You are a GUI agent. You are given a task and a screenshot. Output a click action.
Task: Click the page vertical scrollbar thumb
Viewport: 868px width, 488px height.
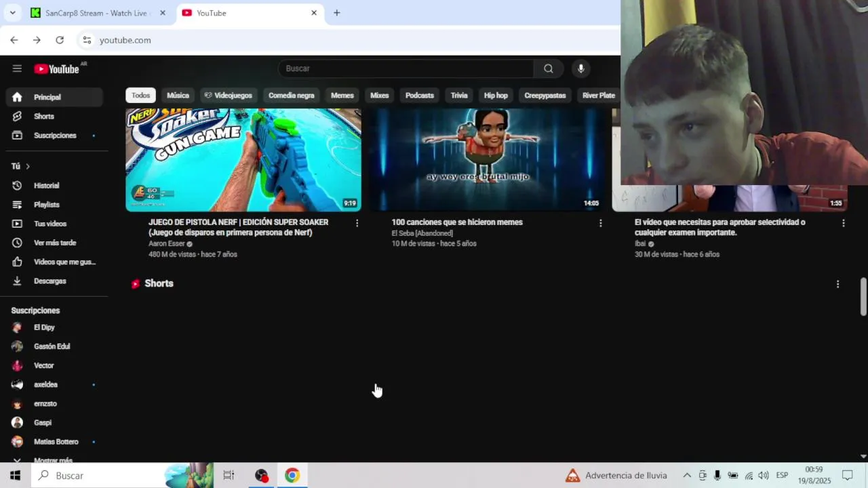[x=863, y=296]
